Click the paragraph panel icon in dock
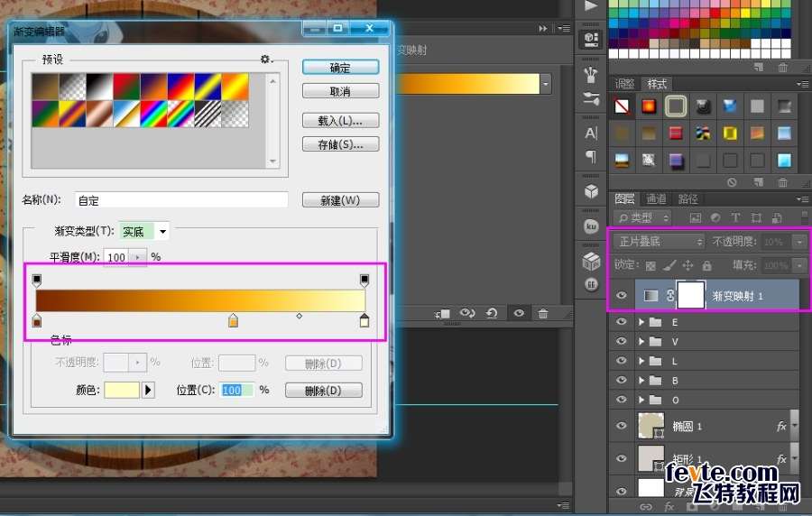812x516 pixels. point(591,157)
